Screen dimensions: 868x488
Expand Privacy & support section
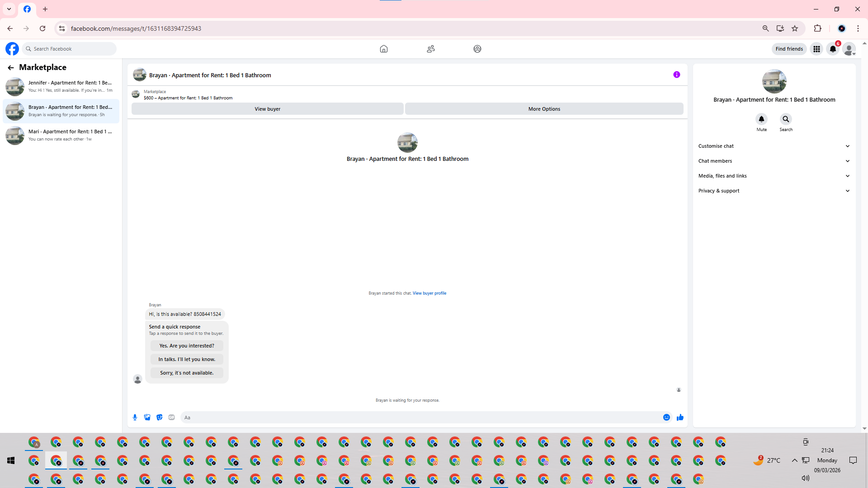(774, 191)
